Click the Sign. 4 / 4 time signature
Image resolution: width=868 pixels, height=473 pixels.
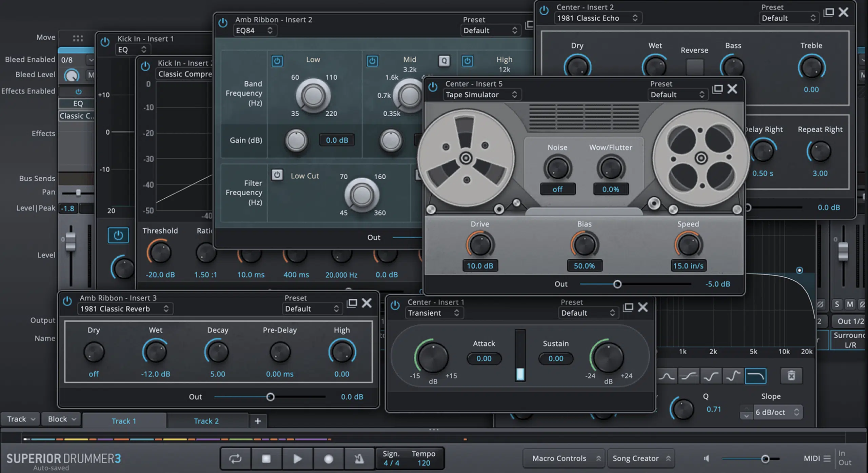click(x=392, y=458)
